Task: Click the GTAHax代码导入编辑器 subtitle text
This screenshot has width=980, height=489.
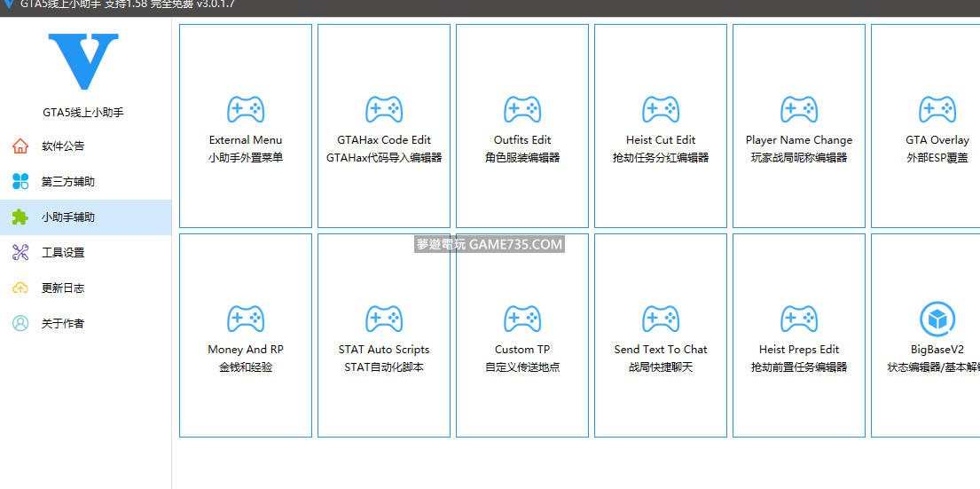Action: 384,158
